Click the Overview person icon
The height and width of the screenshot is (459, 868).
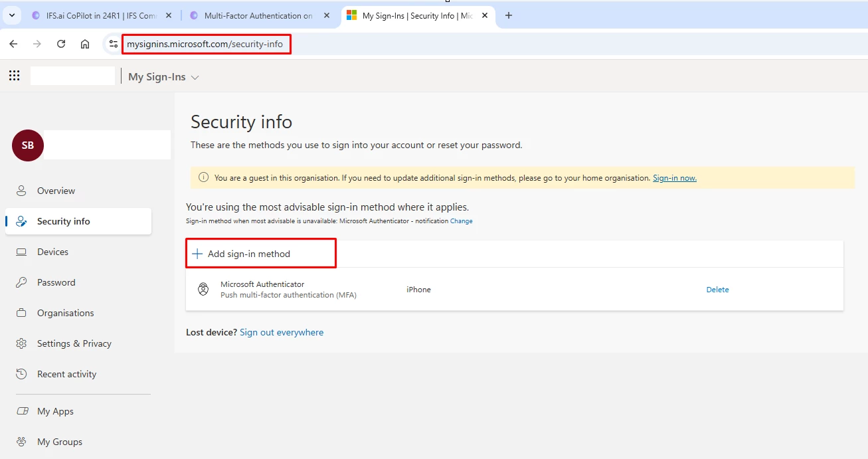[x=21, y=191]
